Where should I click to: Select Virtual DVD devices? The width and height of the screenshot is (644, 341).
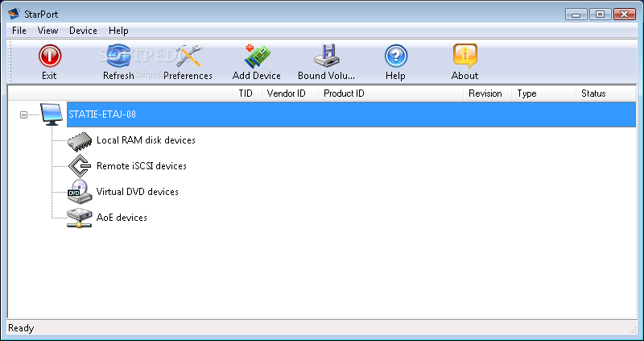(137, 192)
